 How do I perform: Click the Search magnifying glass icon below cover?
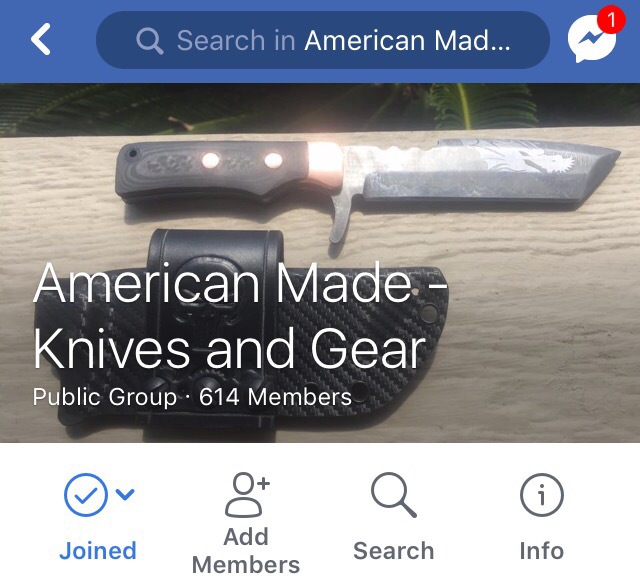(393, 495)
